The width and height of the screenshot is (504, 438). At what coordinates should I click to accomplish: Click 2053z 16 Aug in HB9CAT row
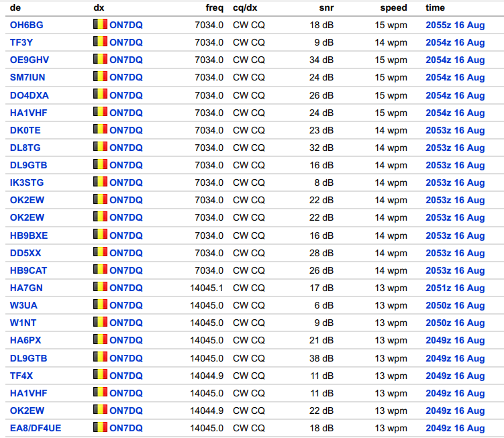(x=455, y=270)
